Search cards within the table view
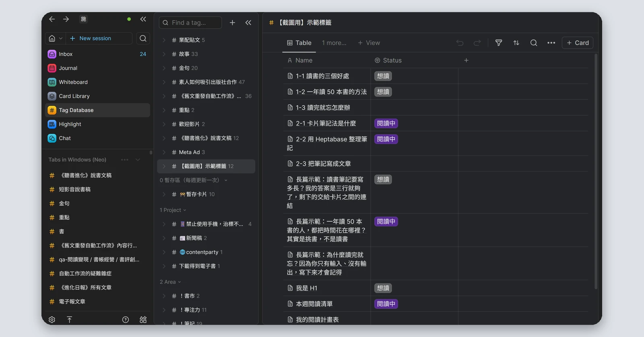The image size is (644, 337). (x=534, y=43)
